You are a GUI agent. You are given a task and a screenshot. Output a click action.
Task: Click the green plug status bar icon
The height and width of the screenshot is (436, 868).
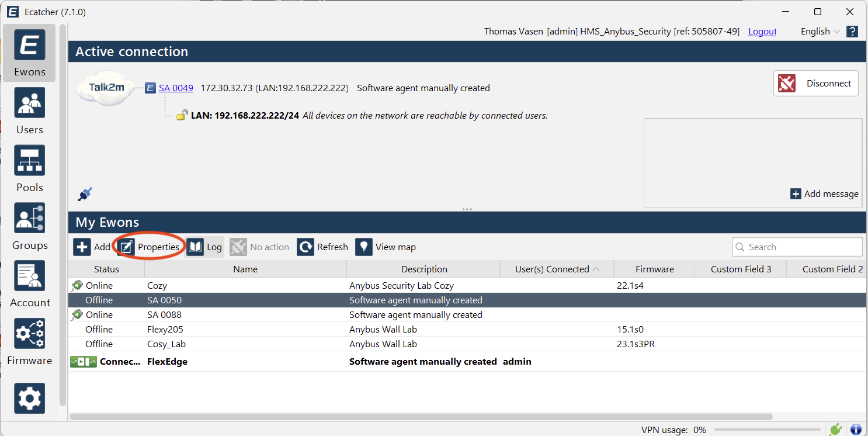coord(836,430)
